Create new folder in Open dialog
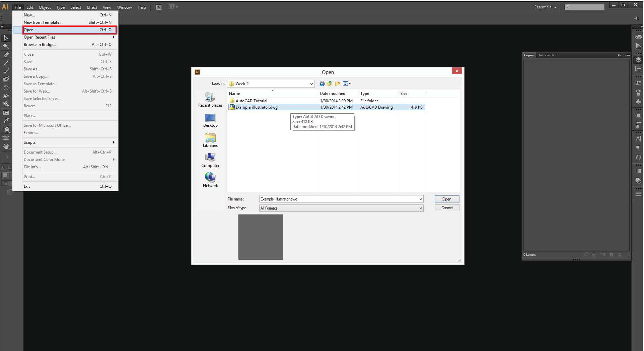The image size is (644, 351). pyautogui.click(x=338, y=83)
